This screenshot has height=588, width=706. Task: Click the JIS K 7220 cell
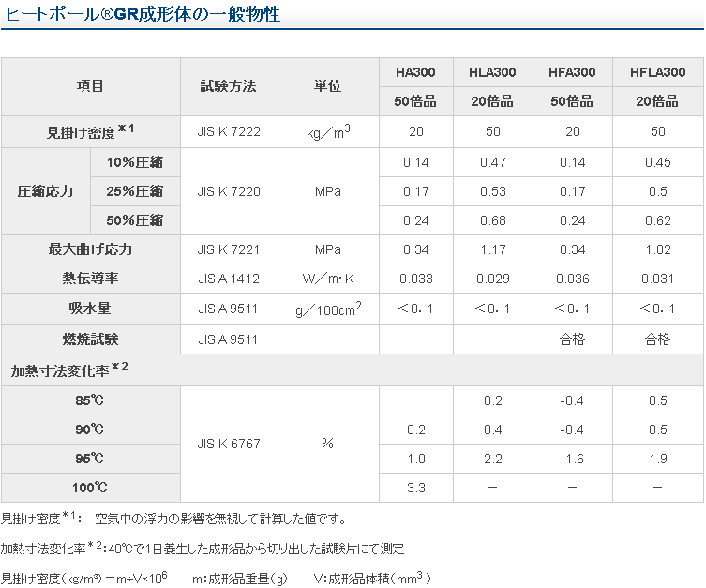[x=229, y=191]
